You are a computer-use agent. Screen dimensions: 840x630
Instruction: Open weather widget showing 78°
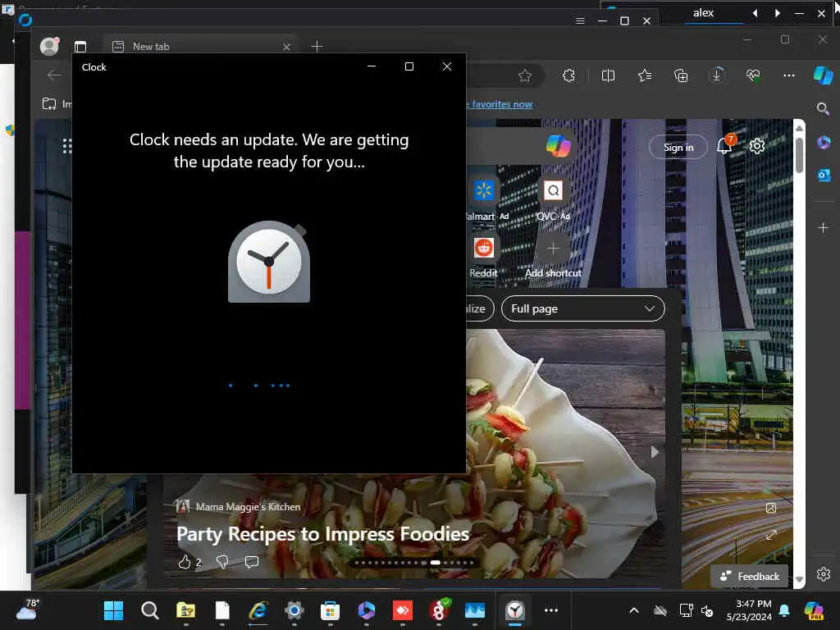pyautogui.click(x=27, y=609)
